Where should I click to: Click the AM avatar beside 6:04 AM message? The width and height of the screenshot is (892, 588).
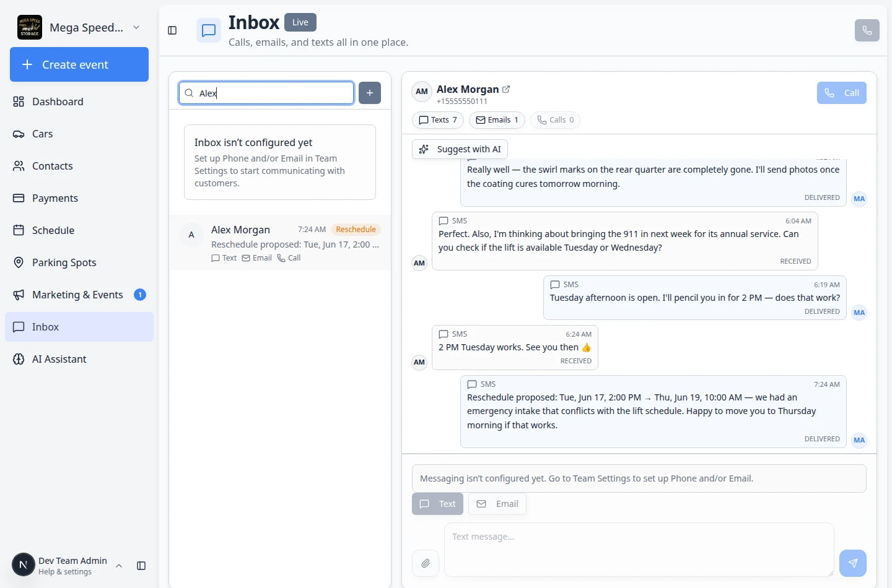[x=419, y=263]
